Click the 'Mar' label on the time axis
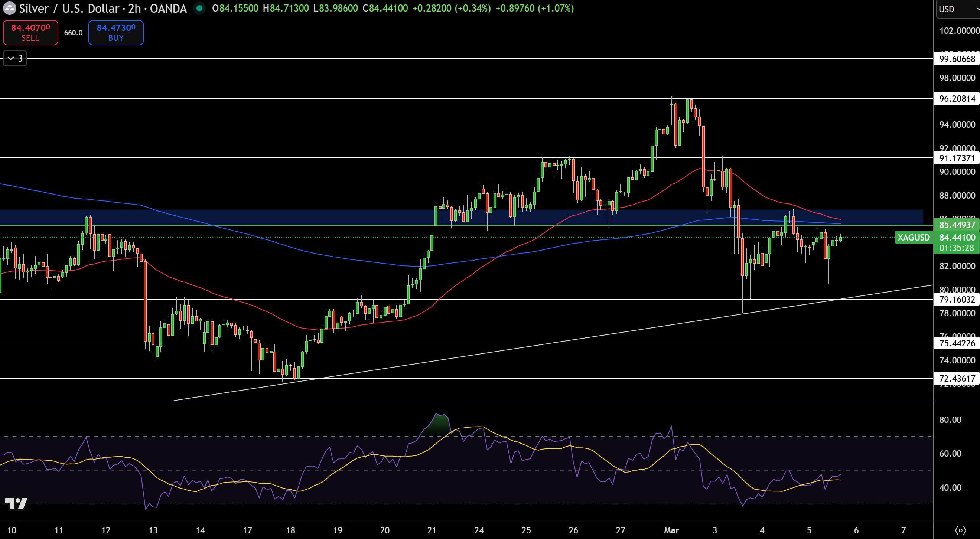 pos(672,530)
